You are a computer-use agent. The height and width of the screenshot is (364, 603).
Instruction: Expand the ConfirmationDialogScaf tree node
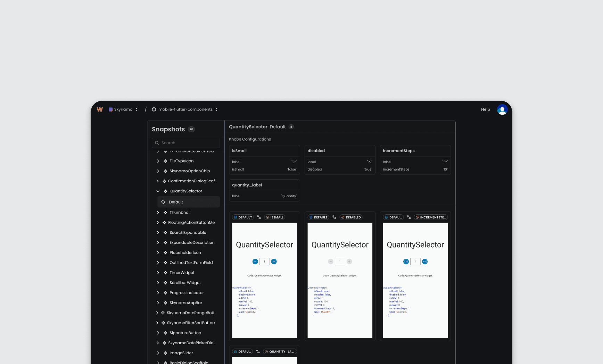click(158, 181)
